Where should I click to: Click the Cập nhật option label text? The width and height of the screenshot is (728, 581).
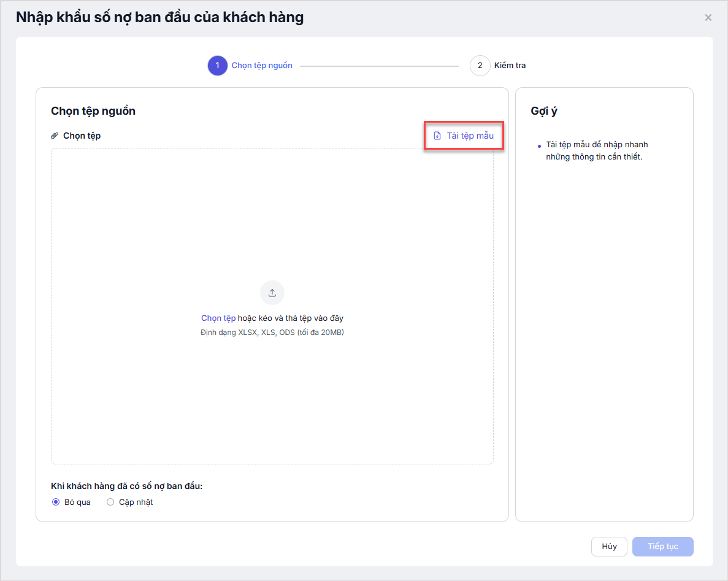coord(136,502)
